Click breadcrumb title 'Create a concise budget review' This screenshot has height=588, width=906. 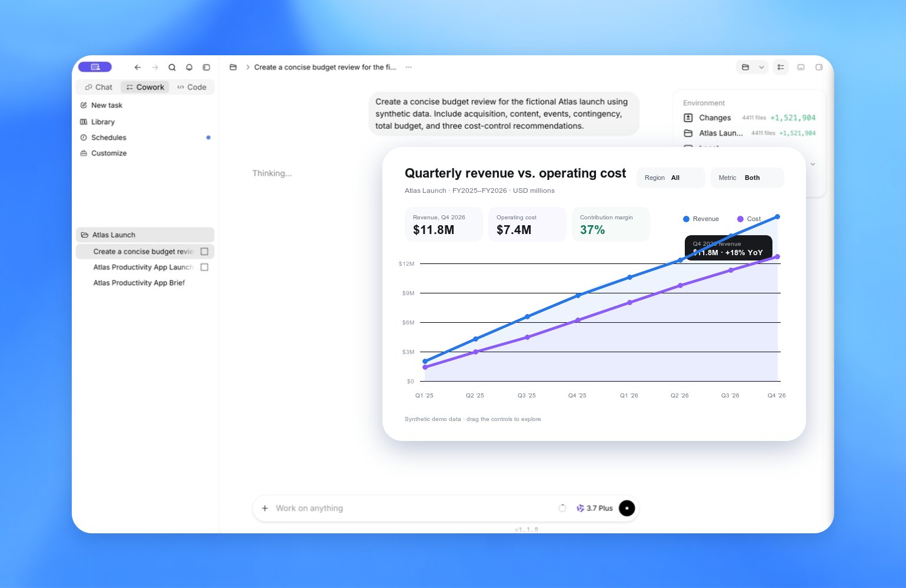325,68
